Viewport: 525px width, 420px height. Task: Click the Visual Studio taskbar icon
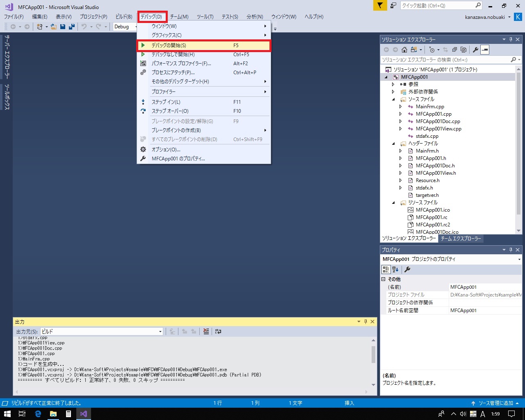click(84, 414)
